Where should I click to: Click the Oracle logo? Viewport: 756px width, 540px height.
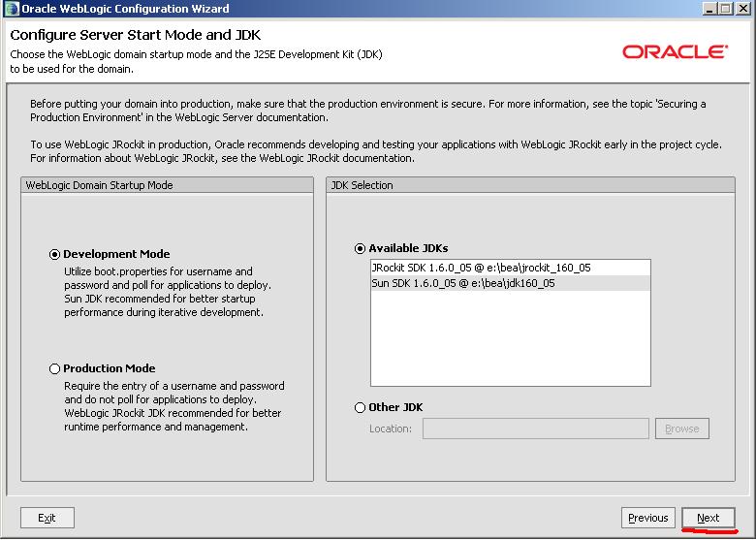(x=675, y=51)
